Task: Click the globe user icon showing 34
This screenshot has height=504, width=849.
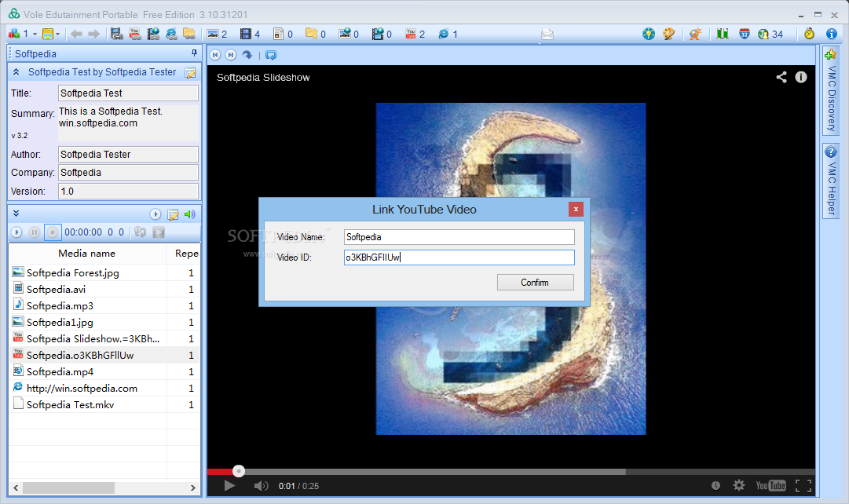Action: point(770,34)
